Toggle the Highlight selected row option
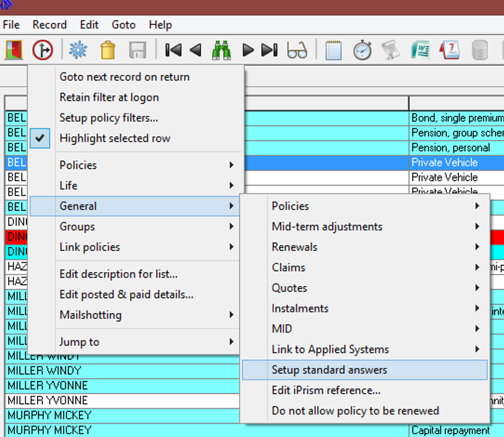504x437 pixels. pos(115,138)
